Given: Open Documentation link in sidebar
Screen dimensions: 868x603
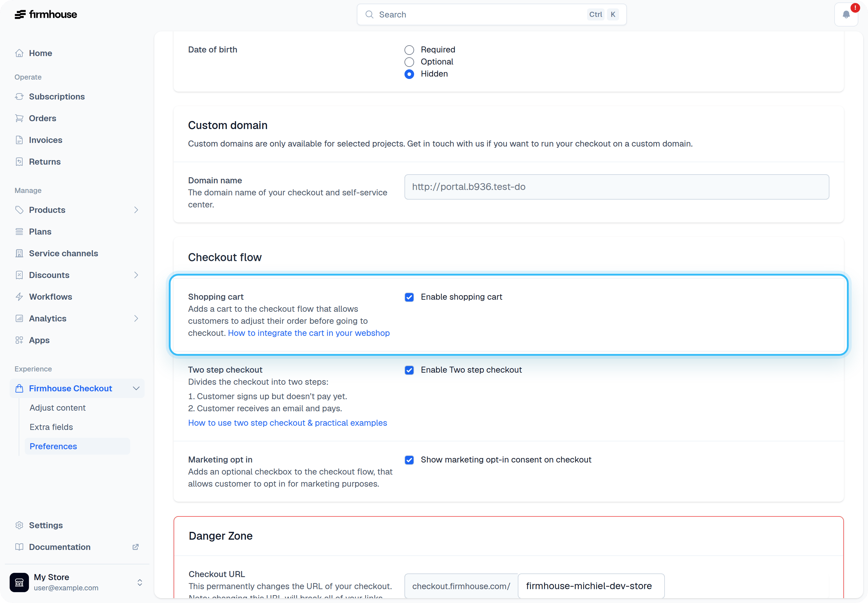Looking at the screenshot, I should tap(77, 547).
